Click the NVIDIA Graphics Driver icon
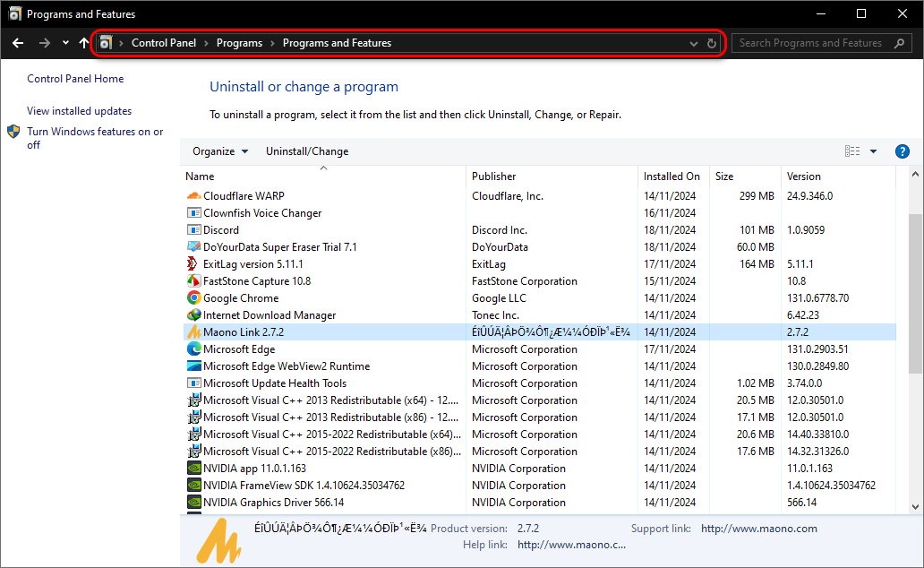 [194, 503]
